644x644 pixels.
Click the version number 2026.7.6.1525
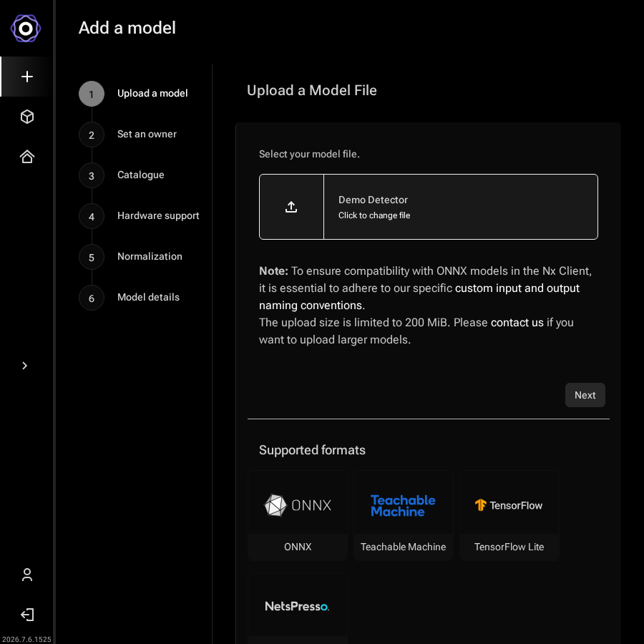(26, 639)
